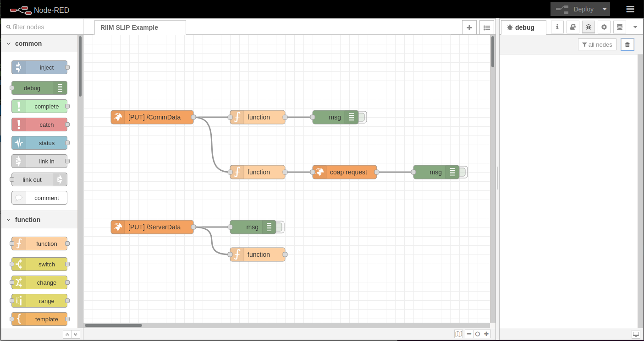
Task: Open configuration nodes with the gear icon
Action: tap(604, 27)
